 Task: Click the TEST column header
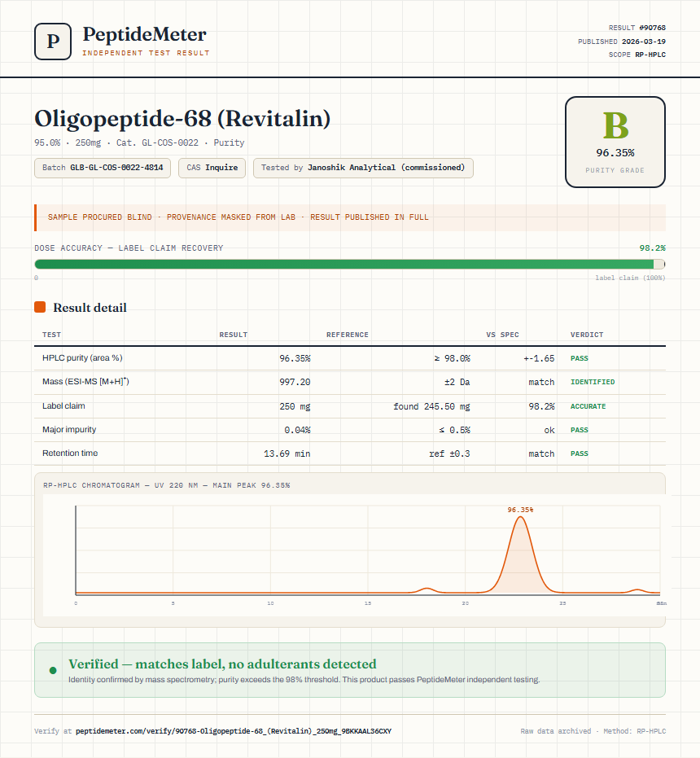(51, 335)
